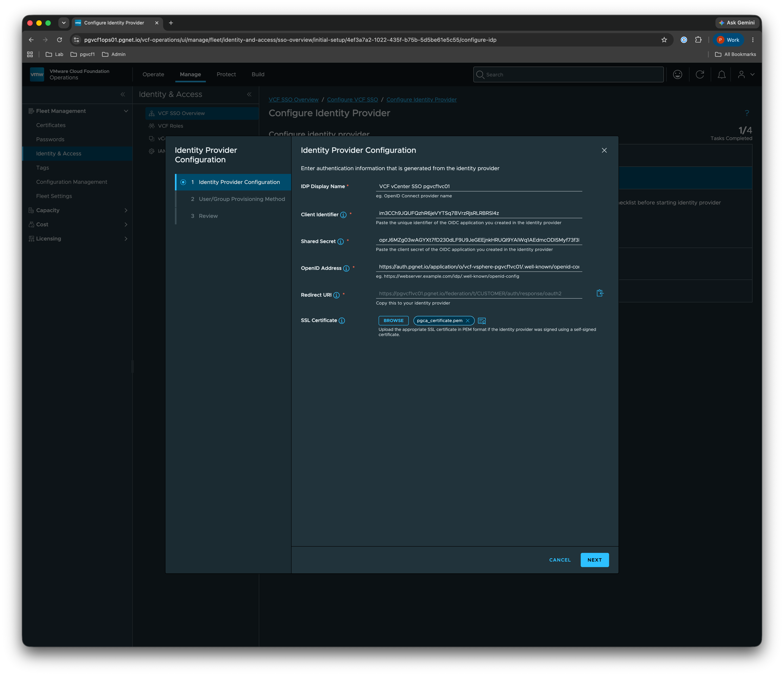Close the Identity Provider Configuration dialog
Viewport: 784px width, 676px height.
click(x=604, y=150)
